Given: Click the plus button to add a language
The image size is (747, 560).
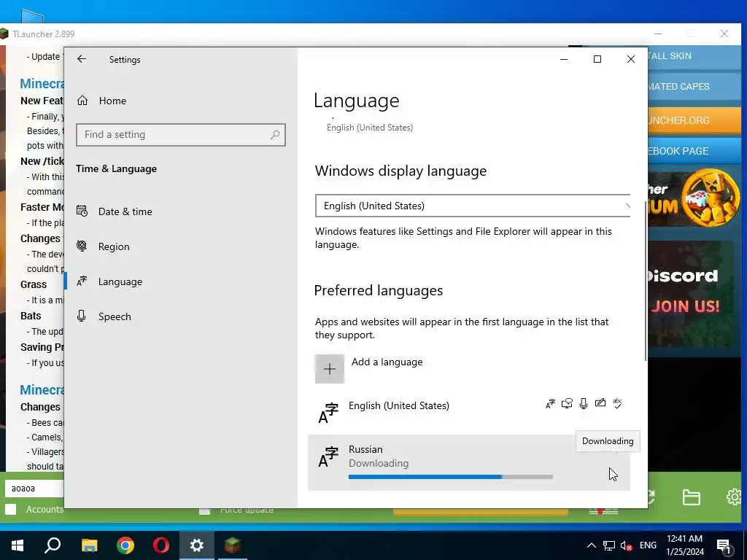Looking at the screenshot, I should (x=329, y=369).
